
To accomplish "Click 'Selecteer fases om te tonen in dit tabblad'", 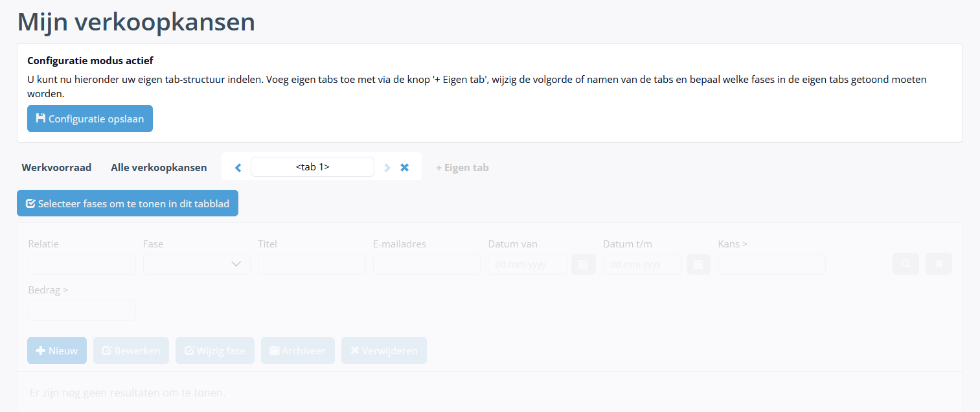I will (128, 203).
